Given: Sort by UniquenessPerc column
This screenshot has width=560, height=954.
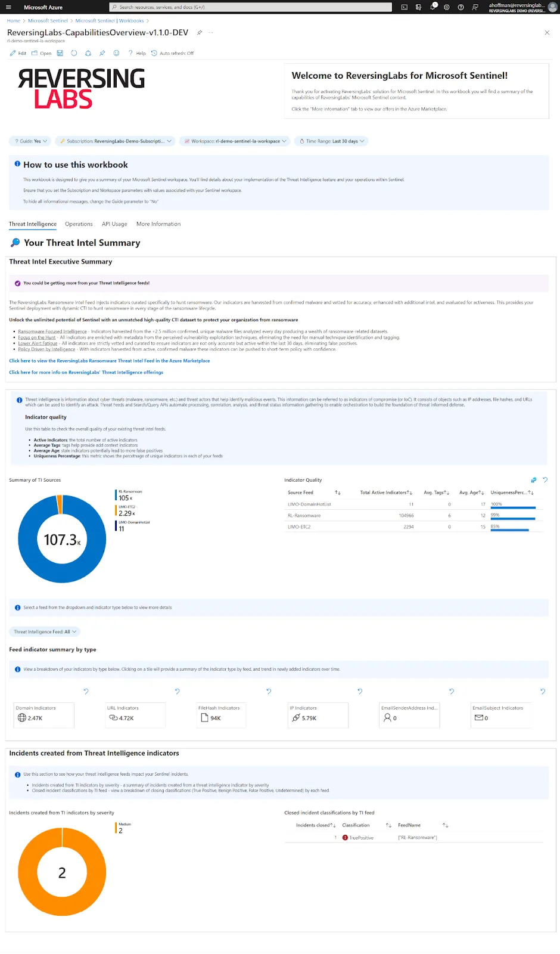Looking at the screenshot, I should (512, 493).
